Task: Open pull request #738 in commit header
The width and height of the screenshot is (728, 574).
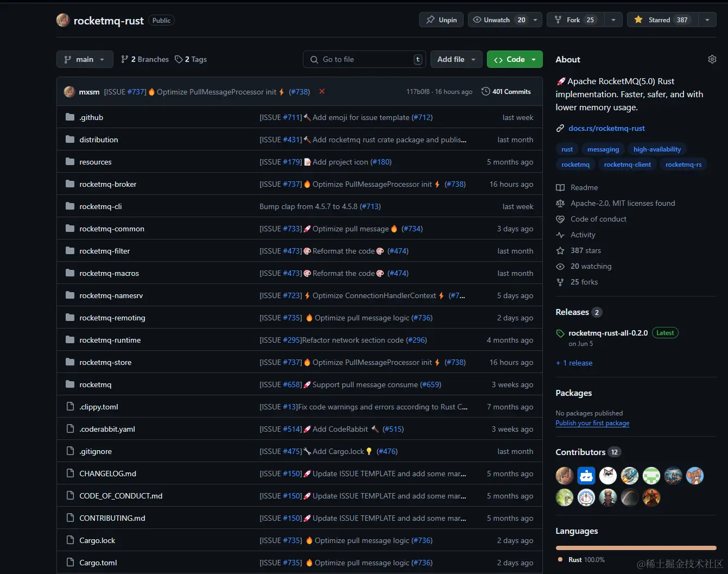Action: pyautogui.click(x=300, y=92)
